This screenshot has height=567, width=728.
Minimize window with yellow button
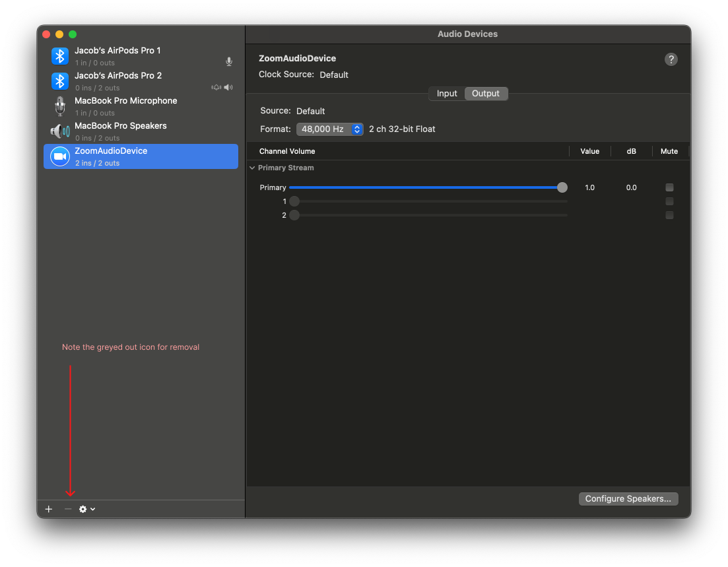[59, 34]
